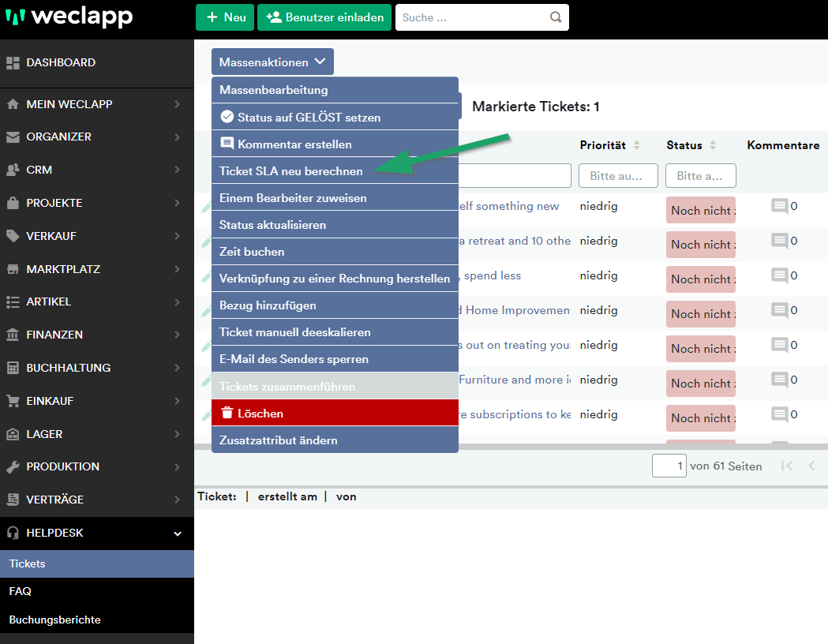Click 'Noch nicht' status in first row

click(701, 210)
